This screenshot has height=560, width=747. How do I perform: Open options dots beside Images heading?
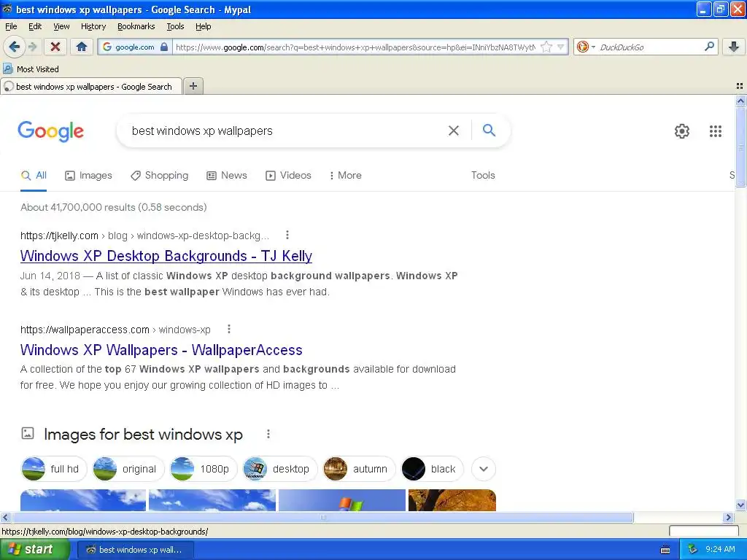coord(268,434)
